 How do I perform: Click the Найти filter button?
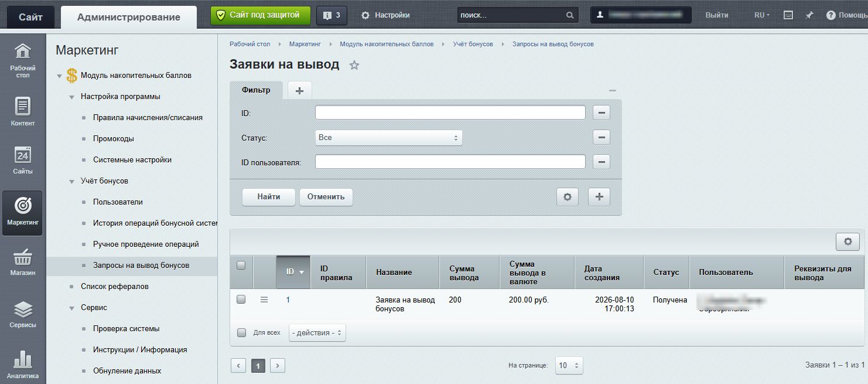coord(269,197)
